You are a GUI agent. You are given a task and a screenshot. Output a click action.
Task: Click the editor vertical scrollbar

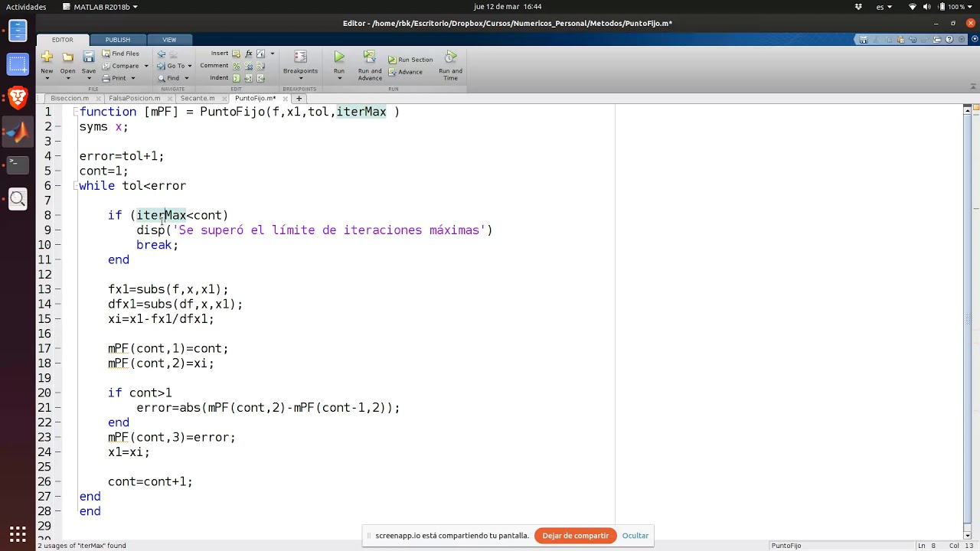[968, 321]
